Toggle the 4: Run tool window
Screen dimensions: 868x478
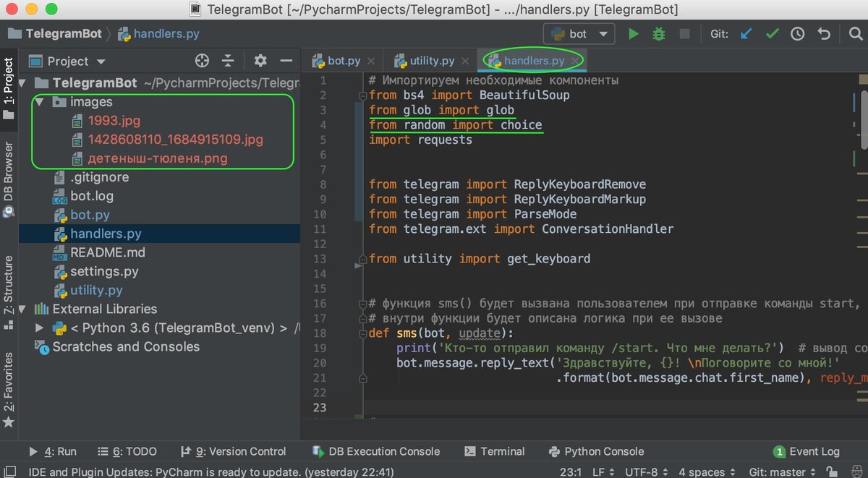point(53,451)
